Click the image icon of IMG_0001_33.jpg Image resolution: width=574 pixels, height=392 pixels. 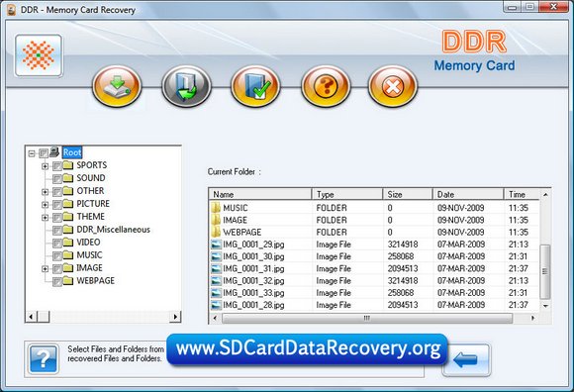pyautogui.click(x=217, y=293)
